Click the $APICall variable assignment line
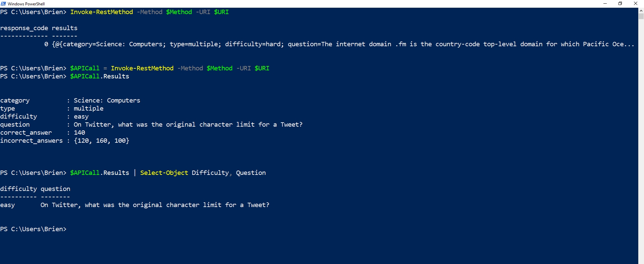 (x=170, y=68)
